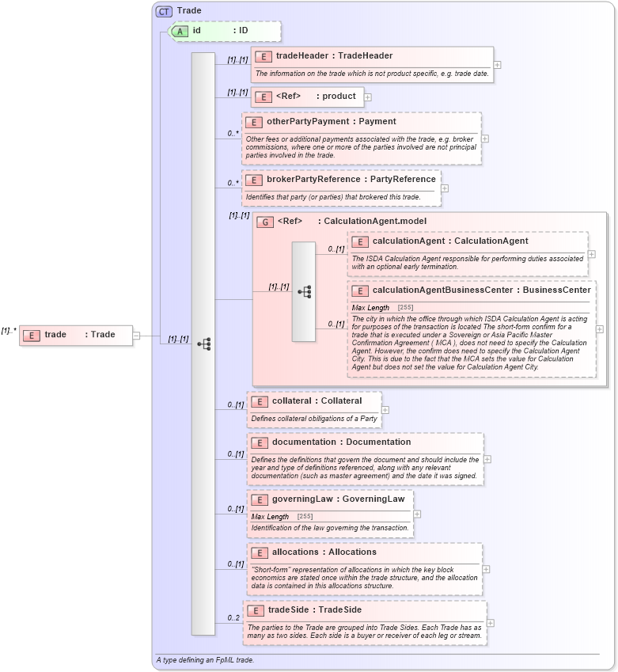
Task: Select the governingLaw : GoverningLaw label
Action: [x=338, y=499]
